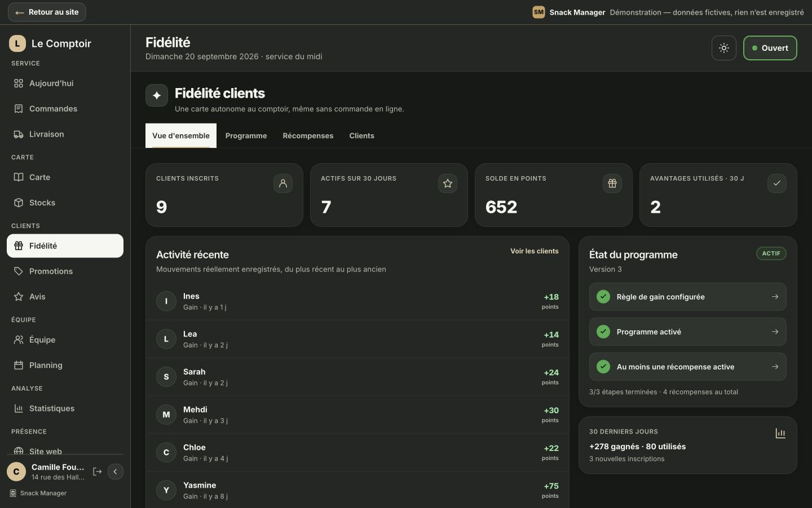Click the 652 points balance value
The height and width of the screenshot is (508, 812).
501,207
